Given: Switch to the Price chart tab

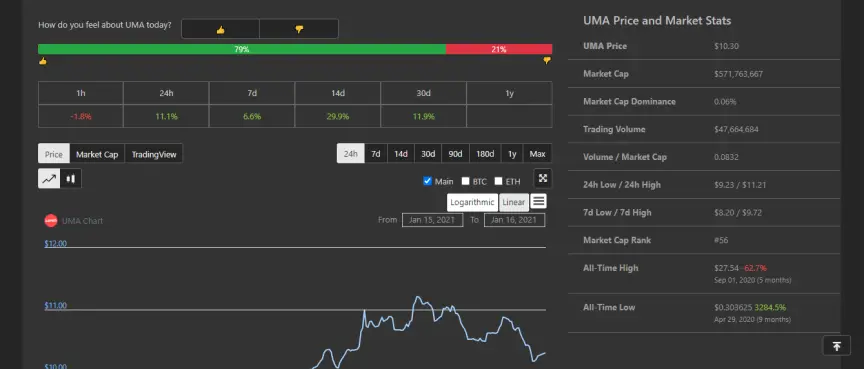Looking at the screenshot, I should [54, 154].
